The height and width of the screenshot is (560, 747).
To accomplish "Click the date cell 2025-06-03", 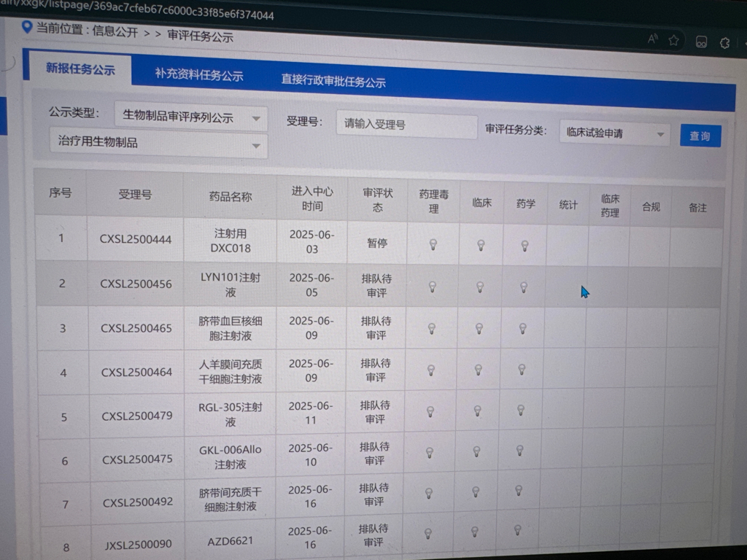I will point(312,242).
